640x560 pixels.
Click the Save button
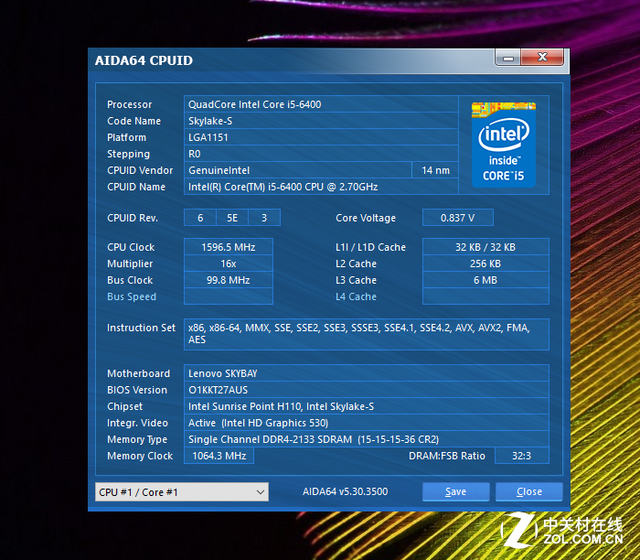point(456,492)
